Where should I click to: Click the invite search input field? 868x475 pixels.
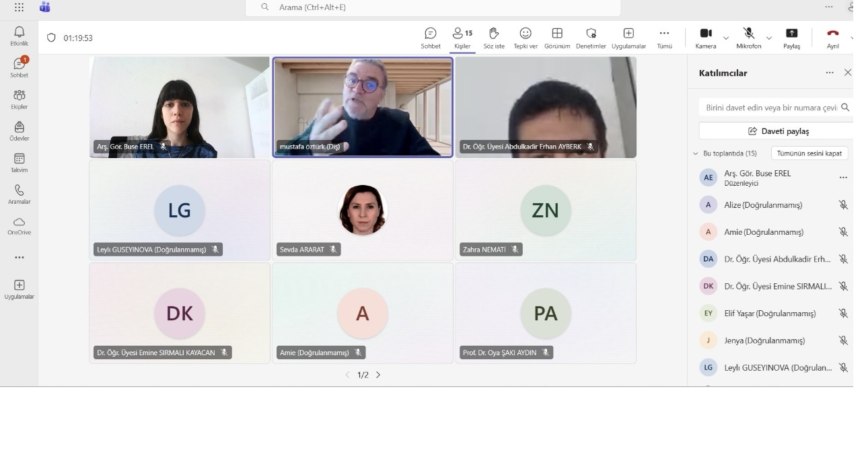pyautogui.click(x=770, y=108)
